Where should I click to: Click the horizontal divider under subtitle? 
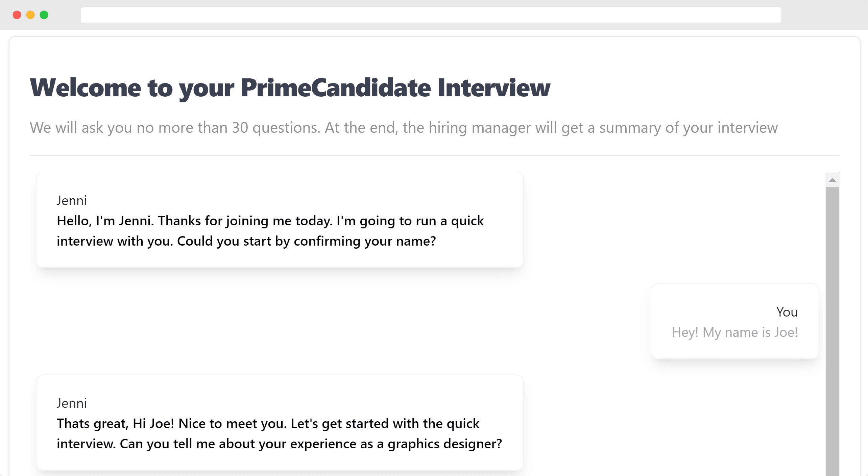tap(434, 155)
